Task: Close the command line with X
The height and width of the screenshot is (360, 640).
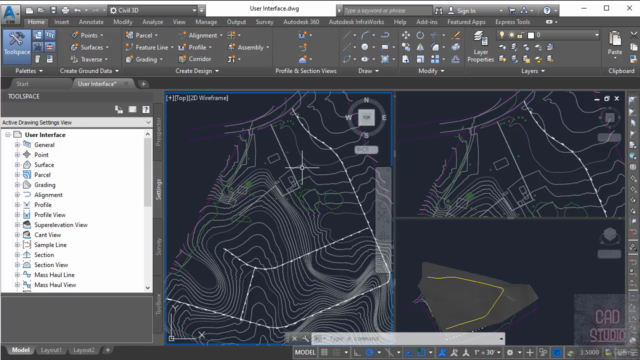Action: (x=294, y=339)
